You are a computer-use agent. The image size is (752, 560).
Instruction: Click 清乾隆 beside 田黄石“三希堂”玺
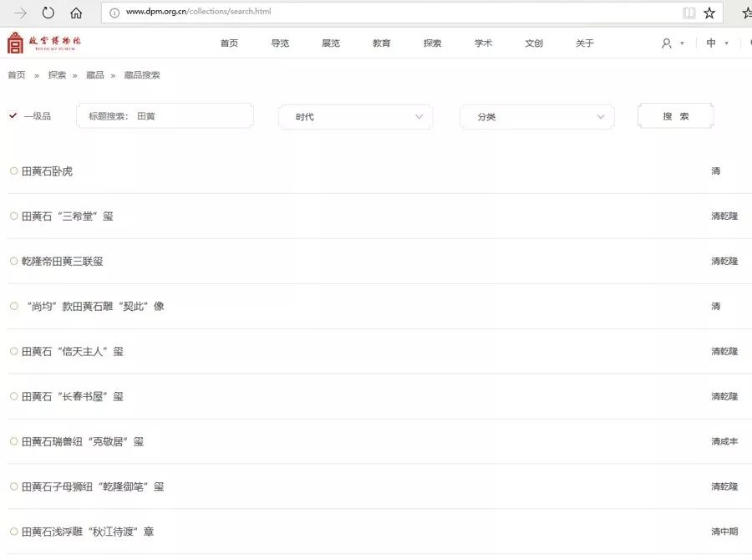[724, 216]
